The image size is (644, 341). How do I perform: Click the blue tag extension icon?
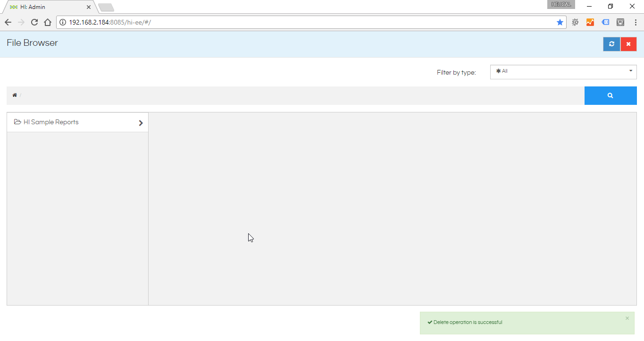tap(605, 22)
